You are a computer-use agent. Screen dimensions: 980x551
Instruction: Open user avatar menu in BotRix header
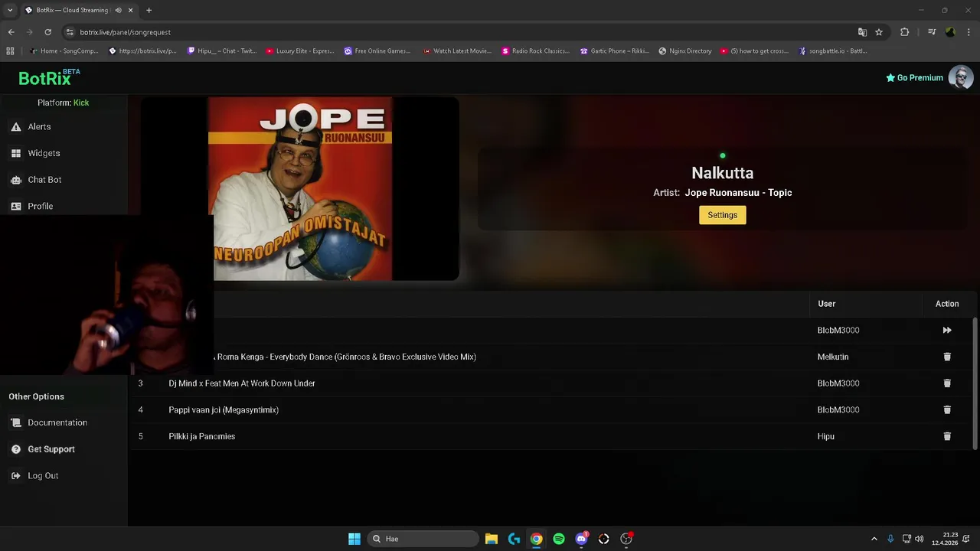pos(961,77)
